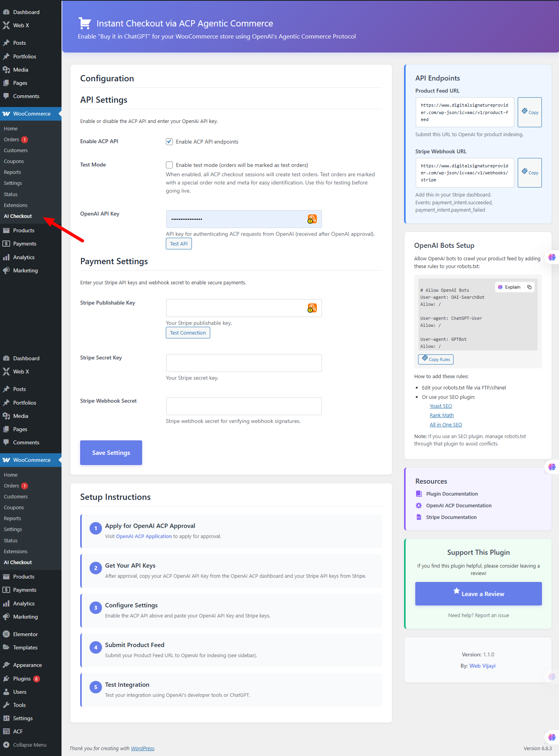Click the Stripe Publishable Key input field

[x=244, y=308]
